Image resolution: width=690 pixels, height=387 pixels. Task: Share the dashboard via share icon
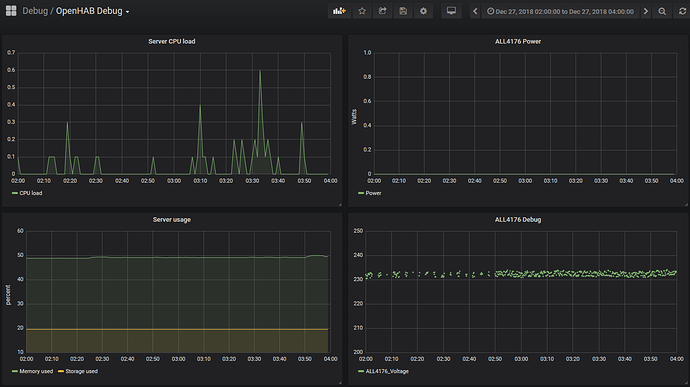pyautogui.click(x=382, y=11)
